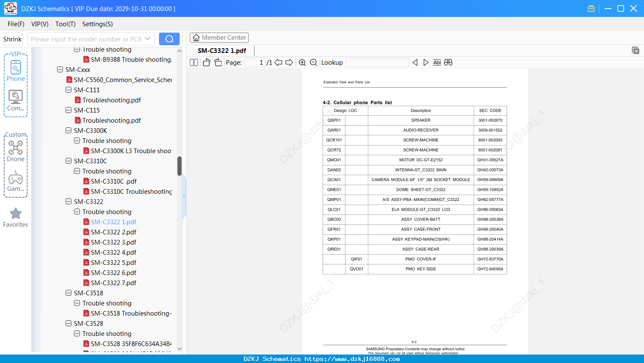The image size is (644, 363).
Task: Zoom in on the PDF page
Action: pyautogui.click(x=302, y=63)
